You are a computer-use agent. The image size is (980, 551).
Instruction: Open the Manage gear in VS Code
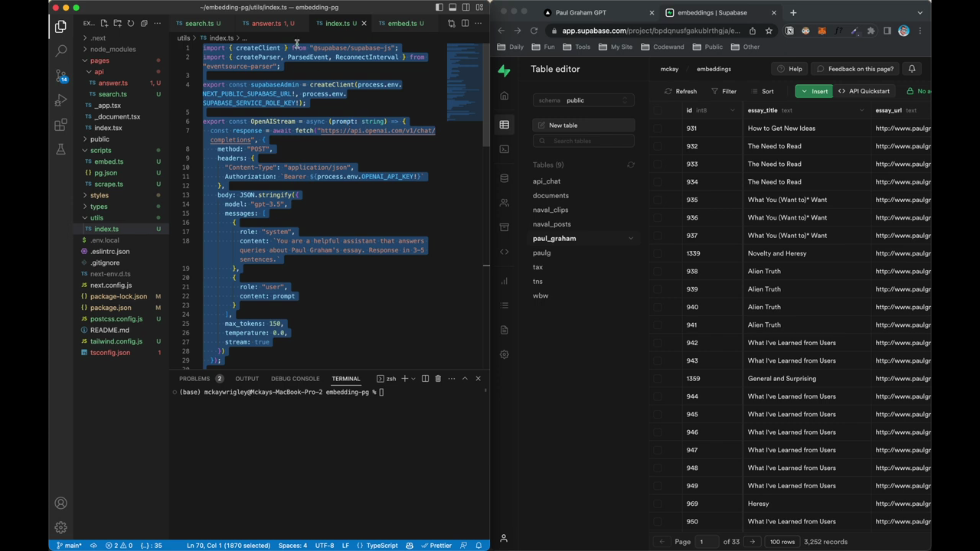[x=60, y=527]
